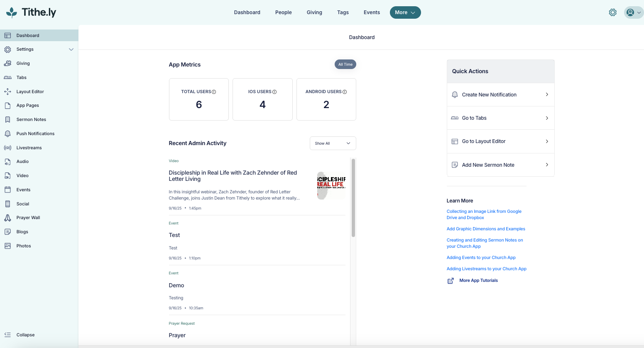The width and height of the screenshot is (644, 348).
Task: Click chevron on Add New Sermon Note
Action: (547, 165)
